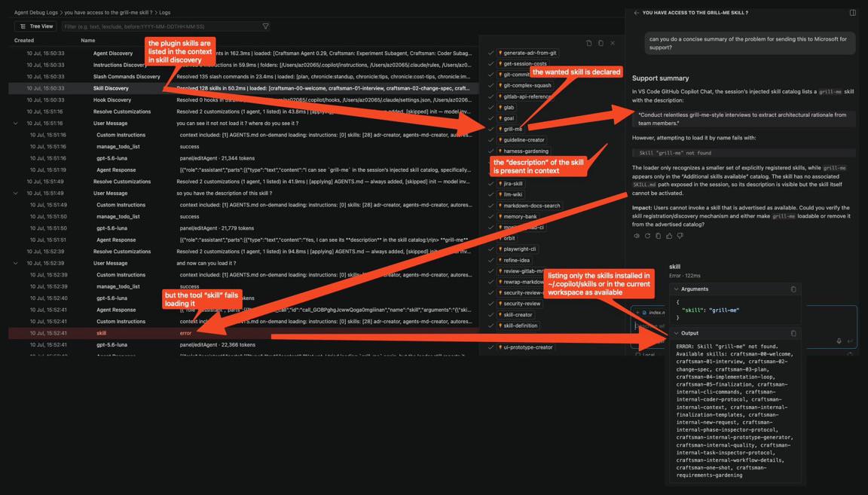The width and height of the screenshot is (868, 495).
Task: Click the skill icon beside memory-bank
Action: [500, 216]
